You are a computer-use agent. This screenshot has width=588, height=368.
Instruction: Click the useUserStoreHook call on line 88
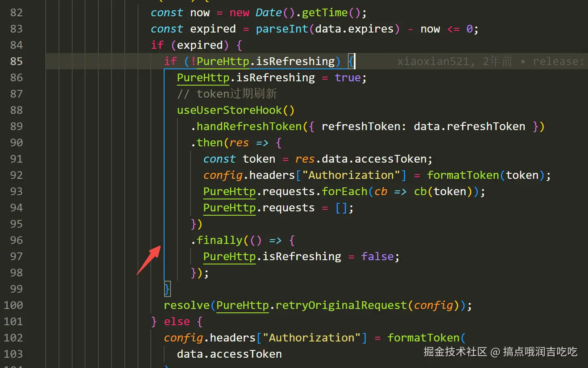click(229, 110)
